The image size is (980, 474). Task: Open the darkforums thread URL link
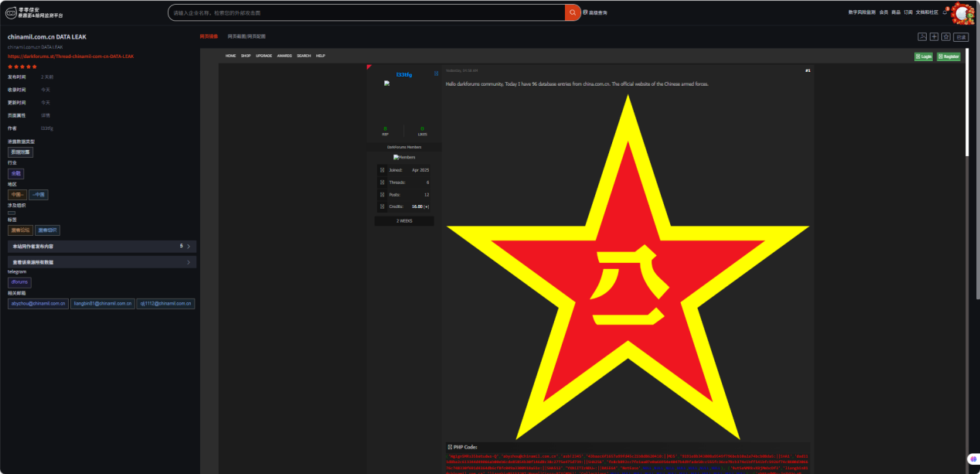70,56
